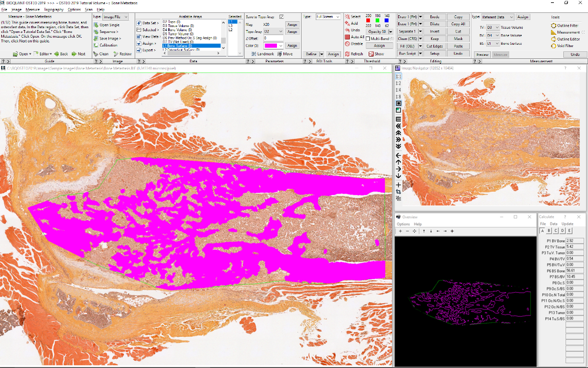This screenshot has height=368, width=588.
Task: Click the threshold Undo arrow icon
Action: 348,31
